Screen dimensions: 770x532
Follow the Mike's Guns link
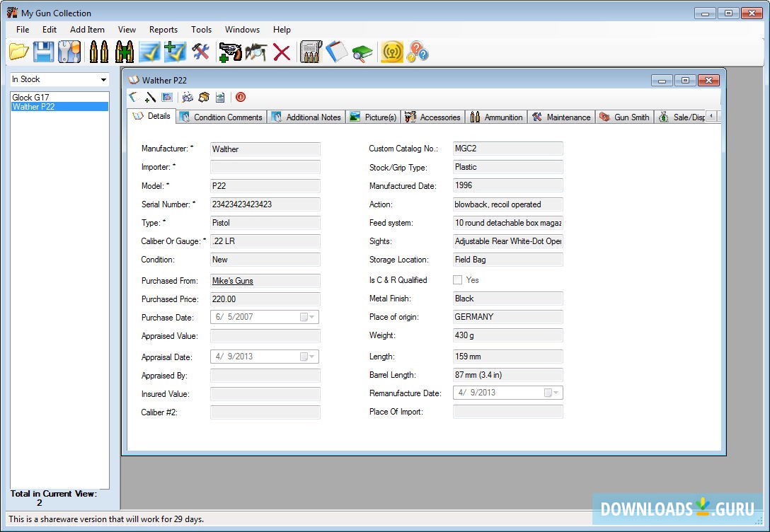point(232,281)
